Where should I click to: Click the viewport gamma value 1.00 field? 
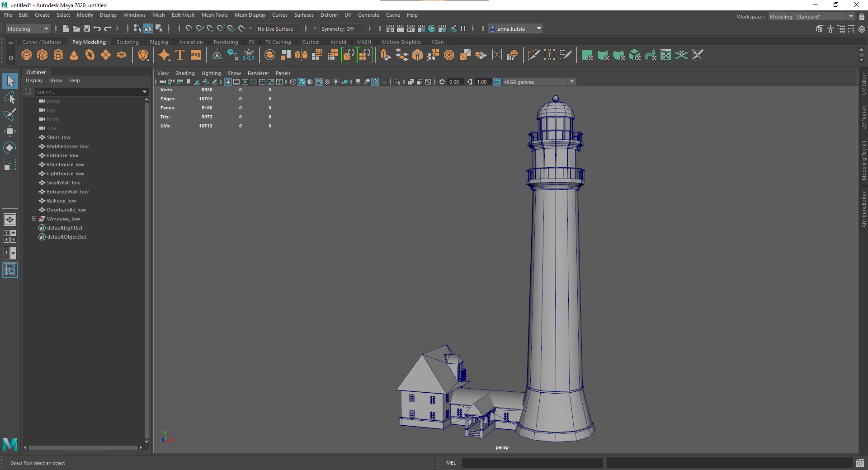(x=482, y=82)
